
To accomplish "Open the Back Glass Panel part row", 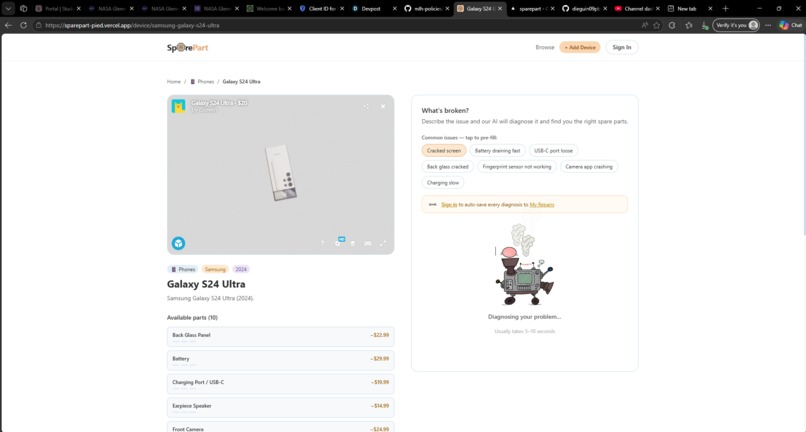I will point(281,337).
